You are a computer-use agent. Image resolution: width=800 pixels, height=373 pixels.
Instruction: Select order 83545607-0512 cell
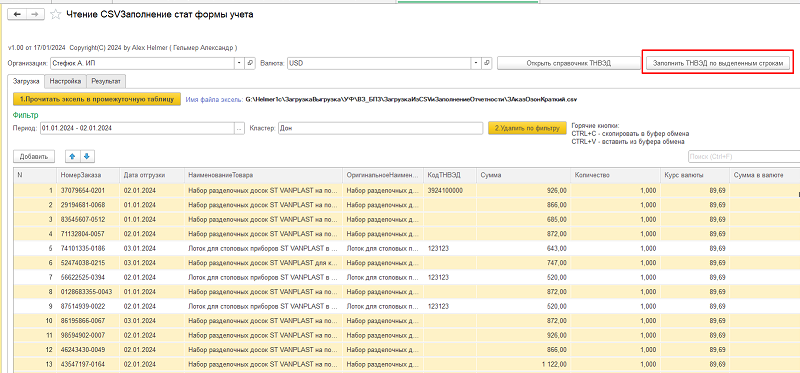click(x=88, y=219)
